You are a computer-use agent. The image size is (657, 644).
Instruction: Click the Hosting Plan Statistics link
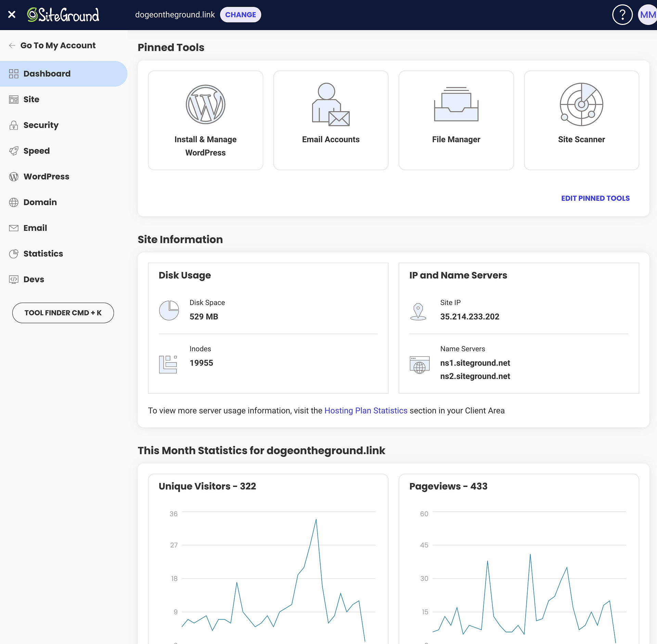click(x=366, y=410)
